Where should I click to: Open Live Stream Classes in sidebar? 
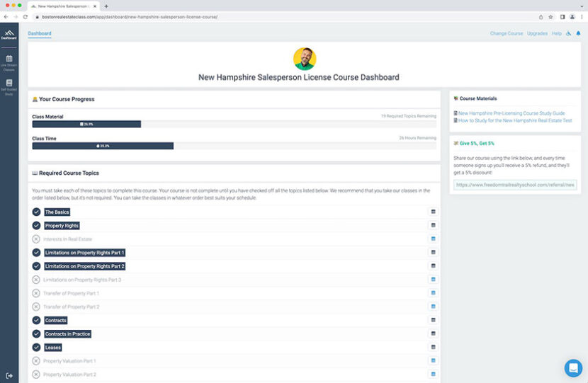[x=9, y=62]
